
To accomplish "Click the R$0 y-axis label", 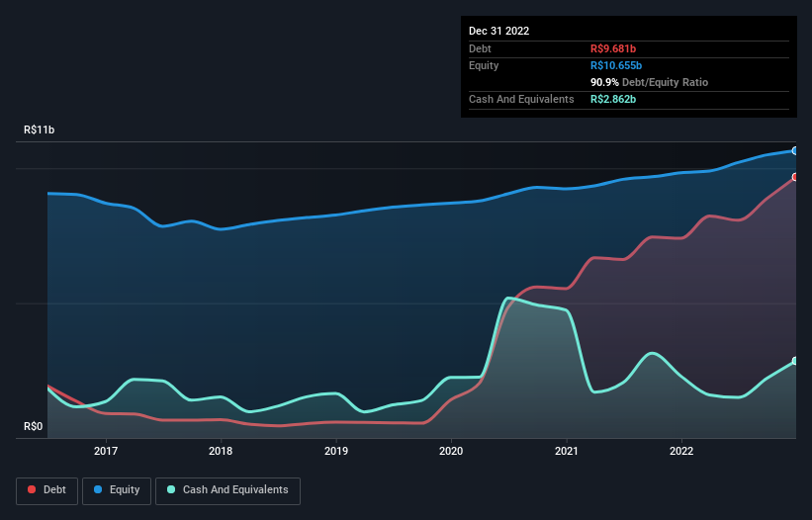I will [34, 426].
